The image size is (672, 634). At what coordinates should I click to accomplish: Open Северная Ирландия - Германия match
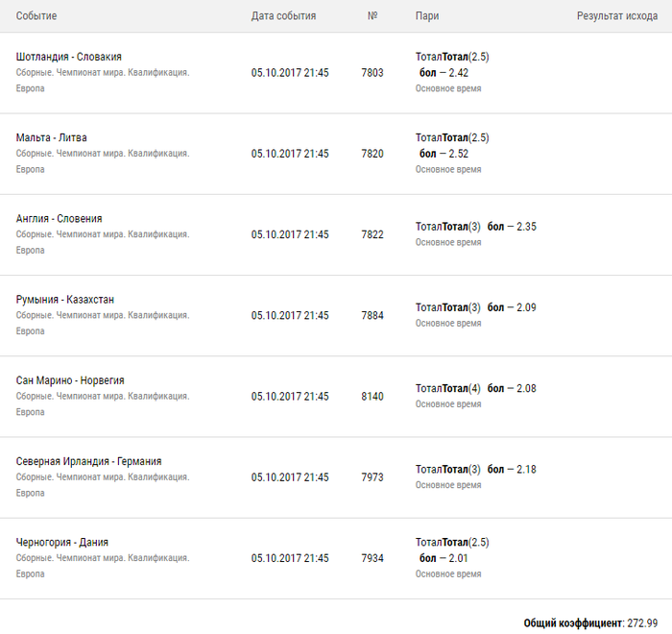88,461
